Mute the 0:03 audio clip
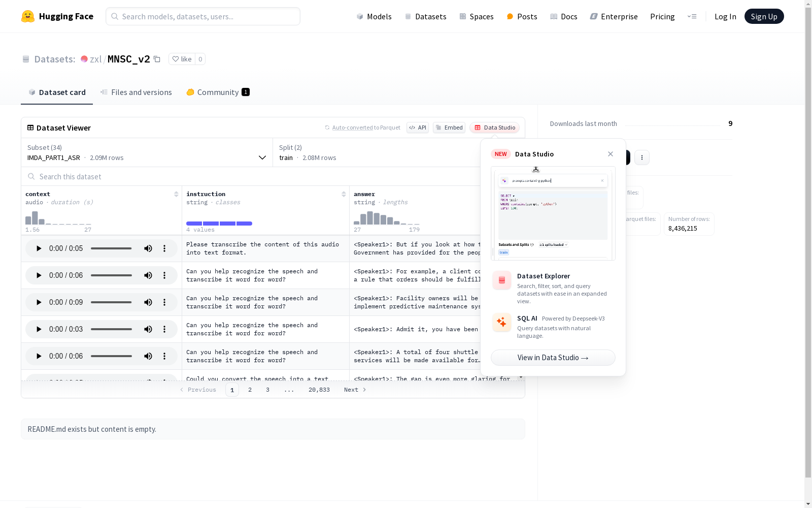 [x=148, y=329]
